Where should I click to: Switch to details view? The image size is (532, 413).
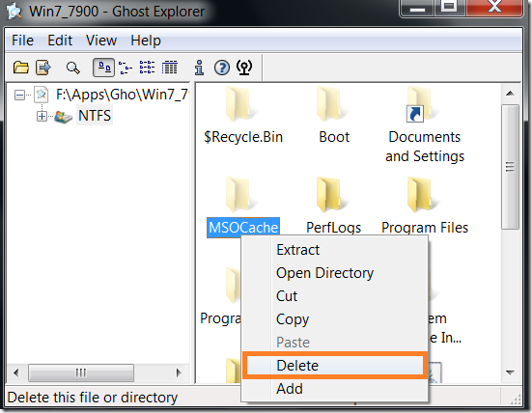(169, 68)
